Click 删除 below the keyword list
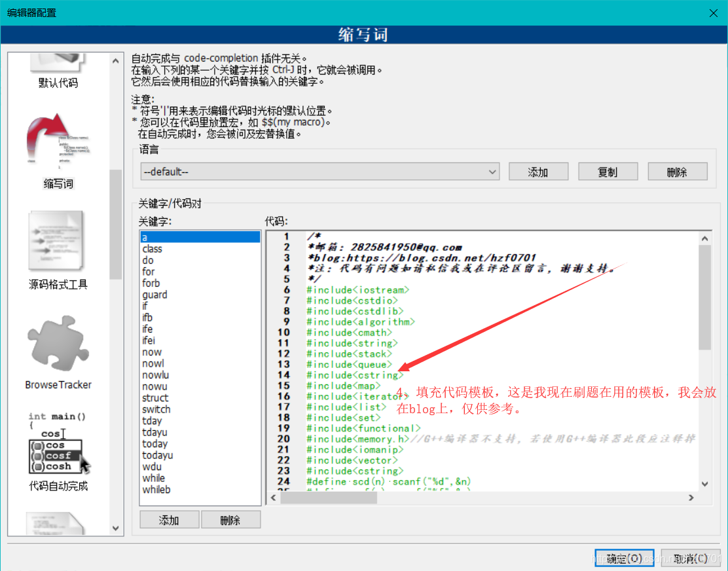 [x=230, y=519]
